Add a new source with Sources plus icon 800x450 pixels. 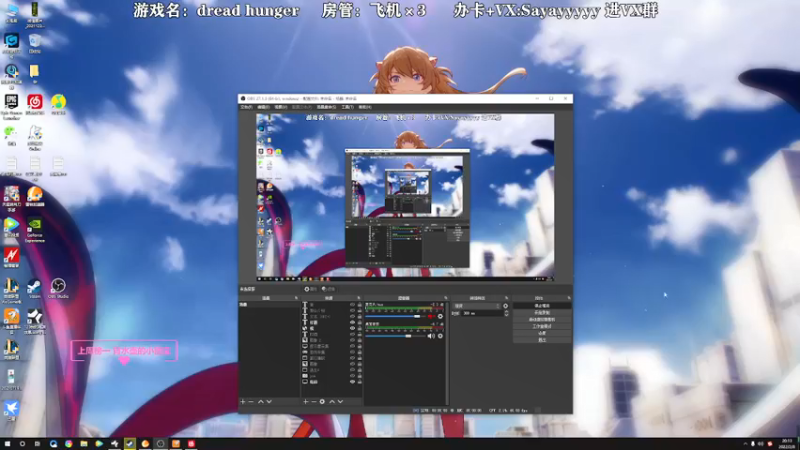306,402
